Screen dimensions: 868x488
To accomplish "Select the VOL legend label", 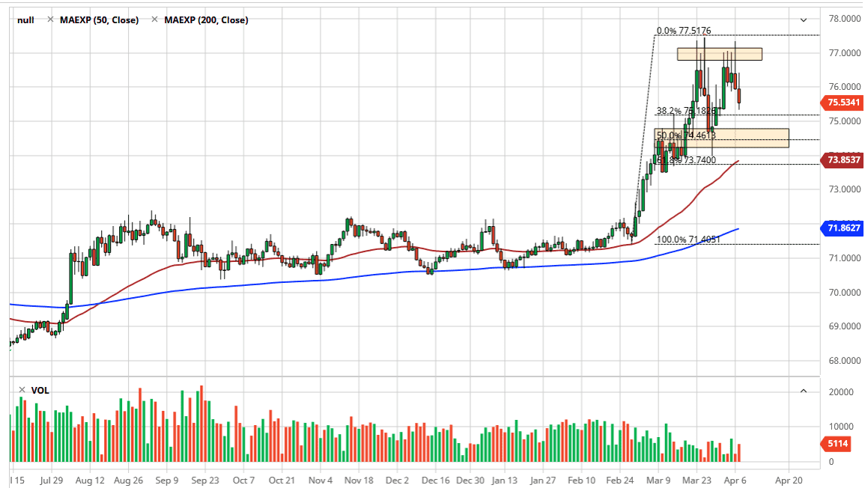I will [41, 391].
